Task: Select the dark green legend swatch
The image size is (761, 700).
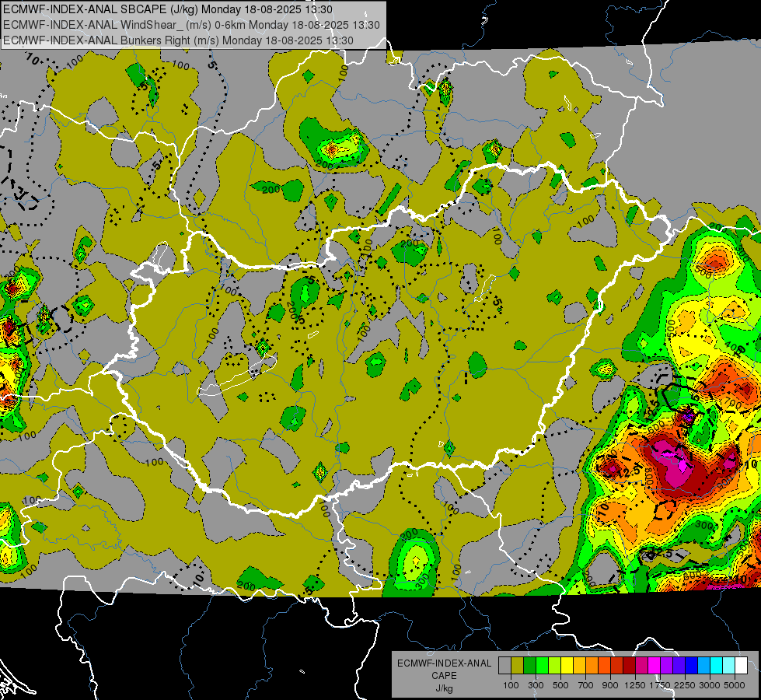Action: (x=529, y=666)
